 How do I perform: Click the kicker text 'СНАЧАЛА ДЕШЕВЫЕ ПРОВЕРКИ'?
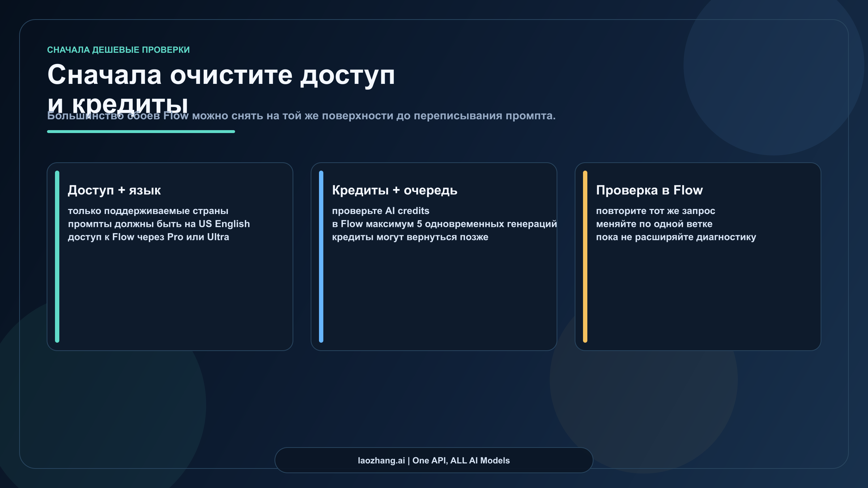pyautogui.click(x=118, y=50)
